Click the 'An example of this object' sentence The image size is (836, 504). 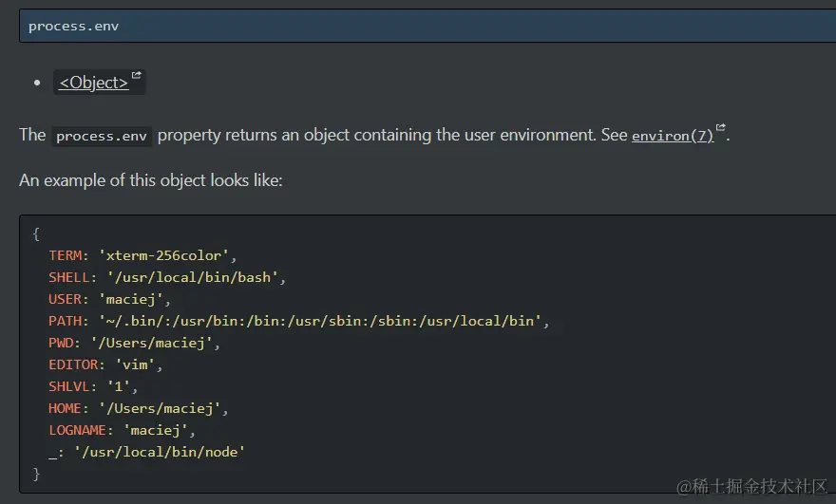tap(150, 180)
